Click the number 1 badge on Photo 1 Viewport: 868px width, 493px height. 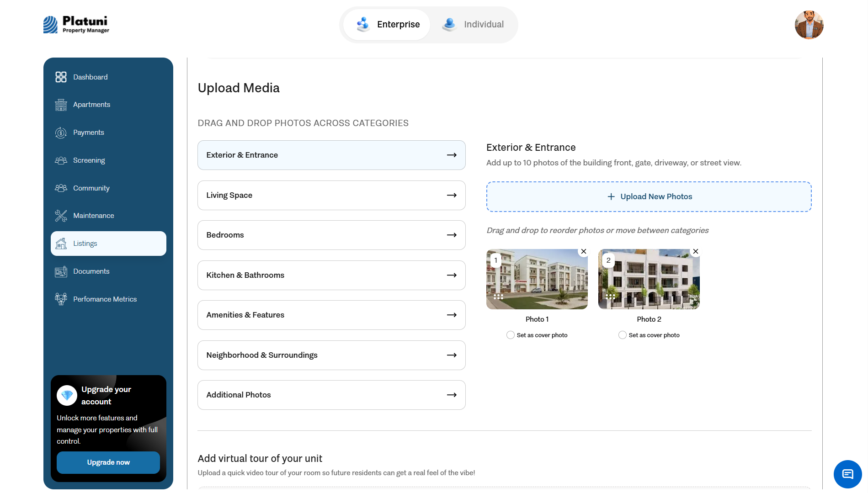495,260
